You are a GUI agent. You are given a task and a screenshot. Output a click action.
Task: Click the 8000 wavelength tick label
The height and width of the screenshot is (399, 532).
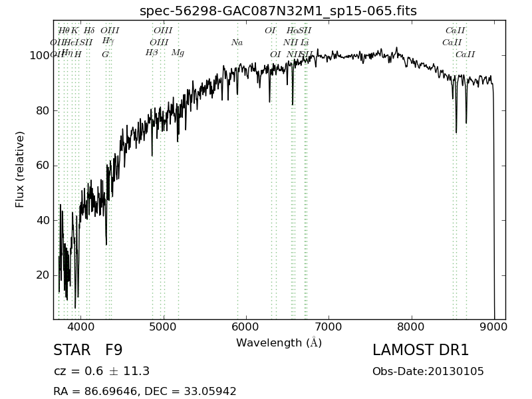click(x=412, y=327)
